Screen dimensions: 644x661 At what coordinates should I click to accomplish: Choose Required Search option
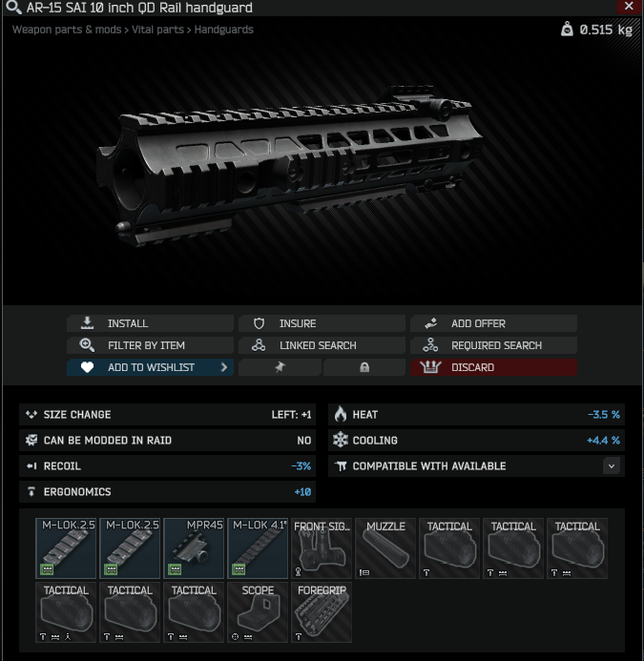tap(493, 345)
